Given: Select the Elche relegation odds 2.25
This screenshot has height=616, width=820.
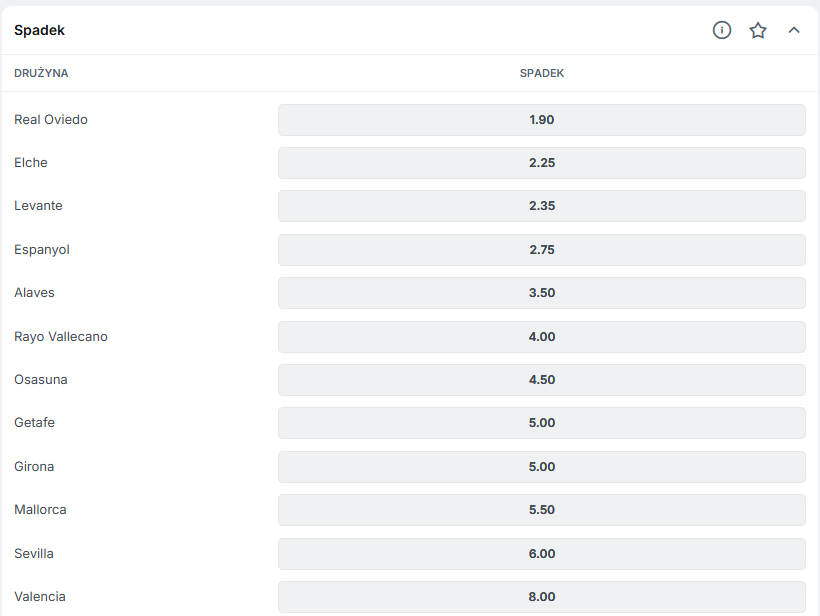Looking at the screenshot, I should coord(542,163).
